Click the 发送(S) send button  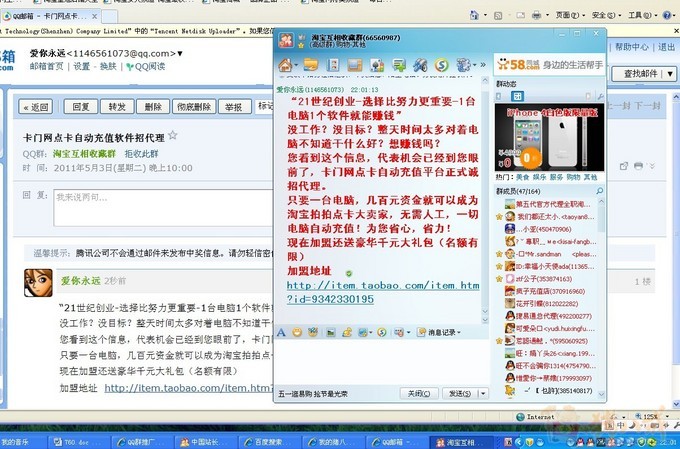coord(460,393)
